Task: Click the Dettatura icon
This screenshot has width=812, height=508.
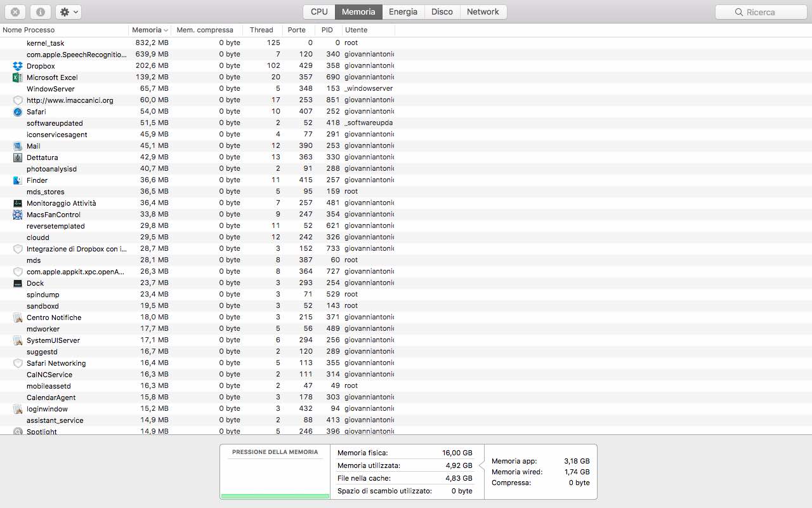Action: pyautogui.click(x=18, y=157)
